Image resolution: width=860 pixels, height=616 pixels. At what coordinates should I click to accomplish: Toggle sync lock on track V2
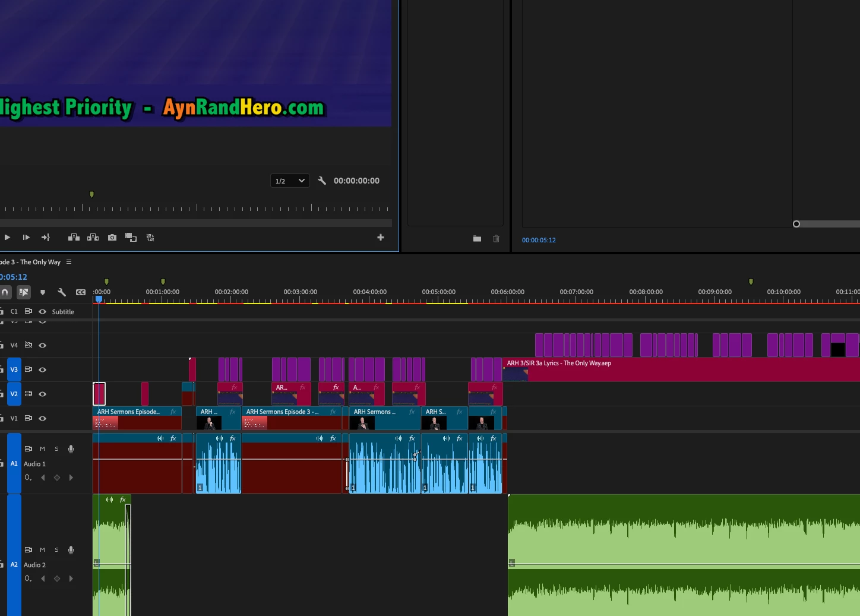pos(28,394)
